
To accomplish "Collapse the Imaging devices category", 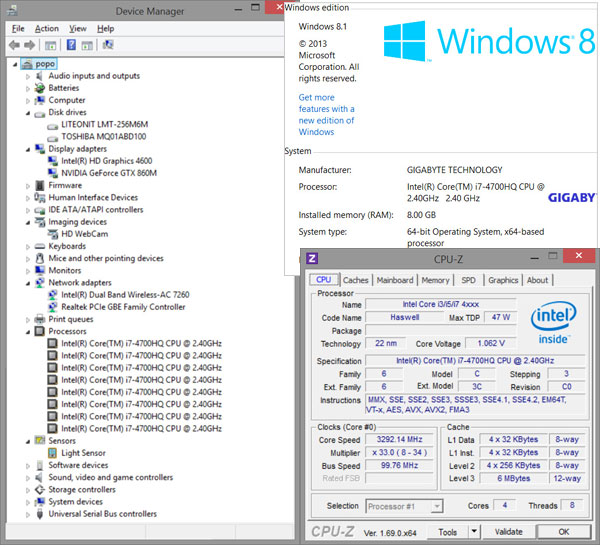I will coord(28,222).
